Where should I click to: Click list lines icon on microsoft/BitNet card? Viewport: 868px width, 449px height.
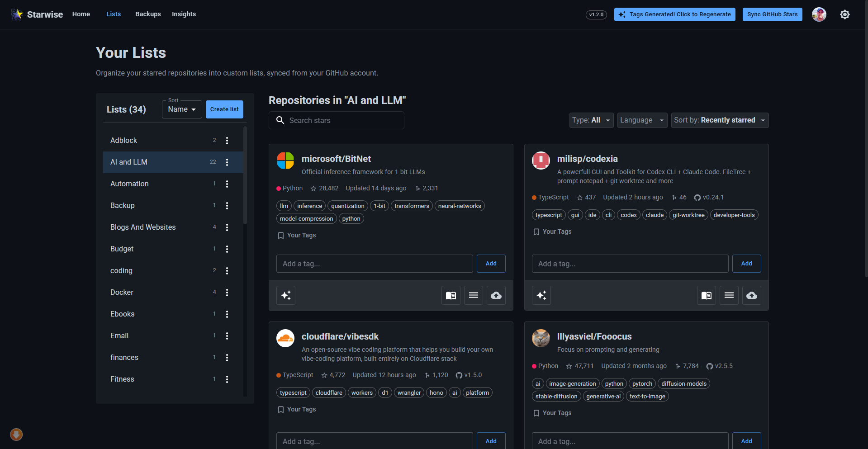[x=474, y=295]
